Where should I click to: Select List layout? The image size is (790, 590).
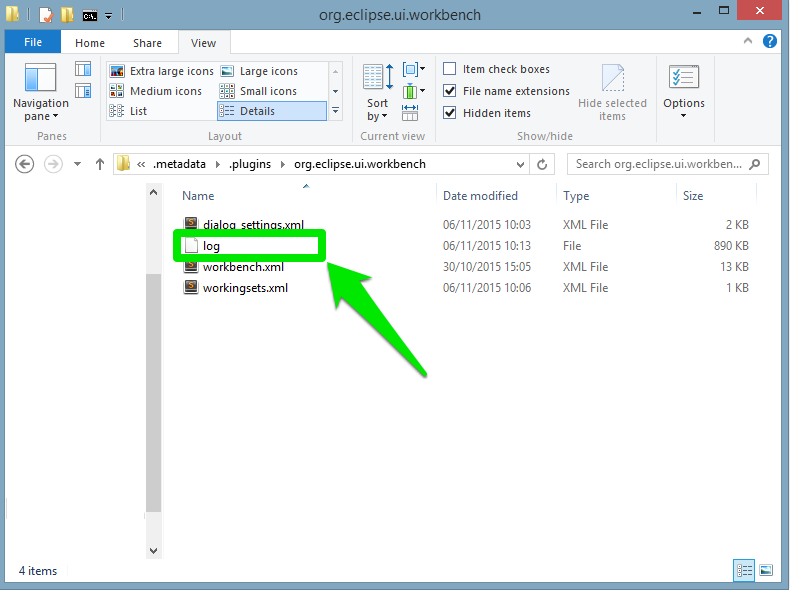[x=128, y=111]
